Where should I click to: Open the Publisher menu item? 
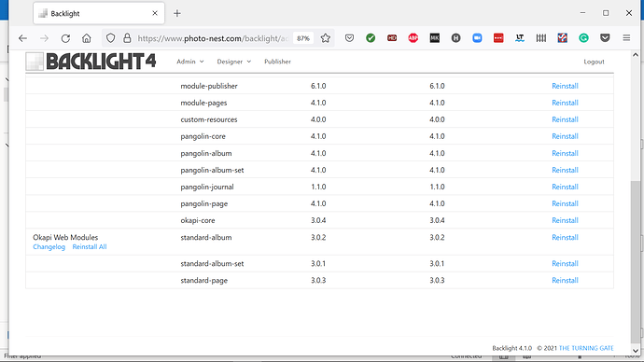coord(277,62)
